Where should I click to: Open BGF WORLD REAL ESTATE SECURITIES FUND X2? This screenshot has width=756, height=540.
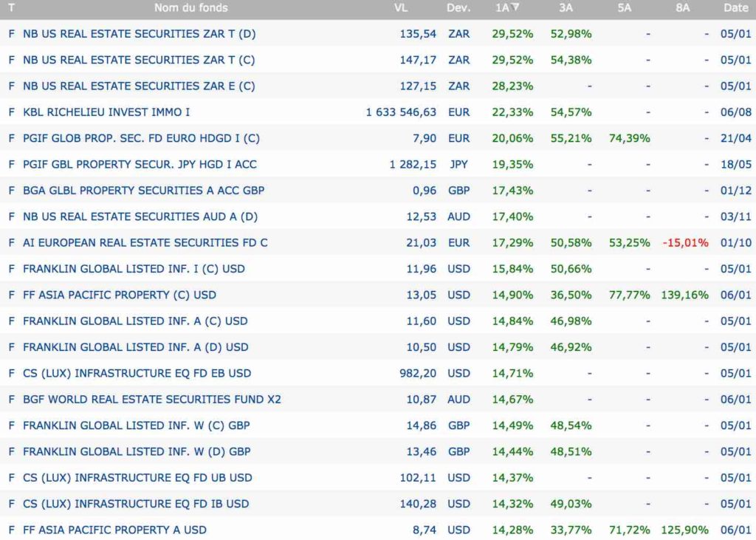pos(152,399)
